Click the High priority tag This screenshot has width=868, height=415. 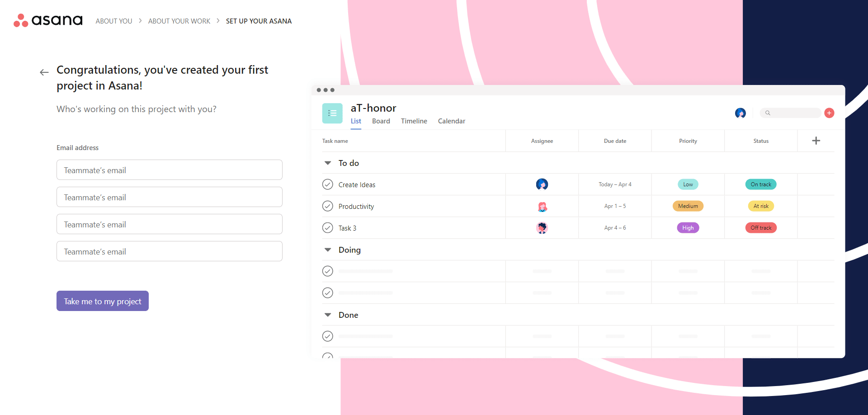coord(688,228)
